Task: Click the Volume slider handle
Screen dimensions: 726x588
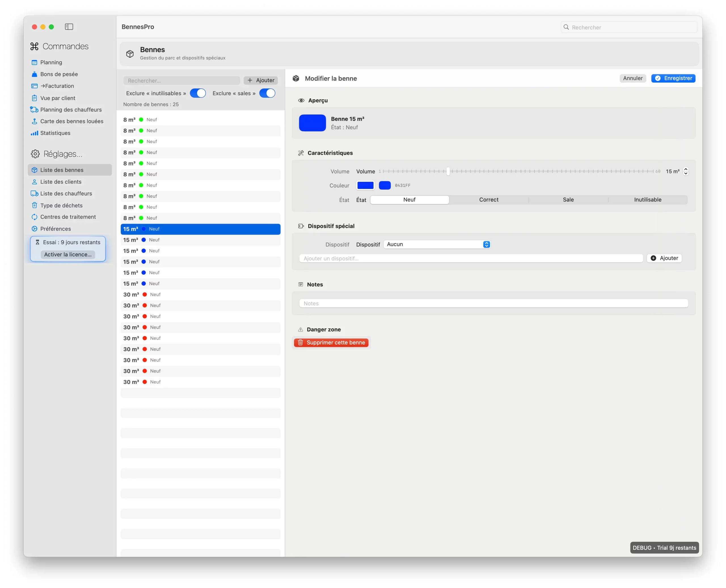Action: coord(448,171)
